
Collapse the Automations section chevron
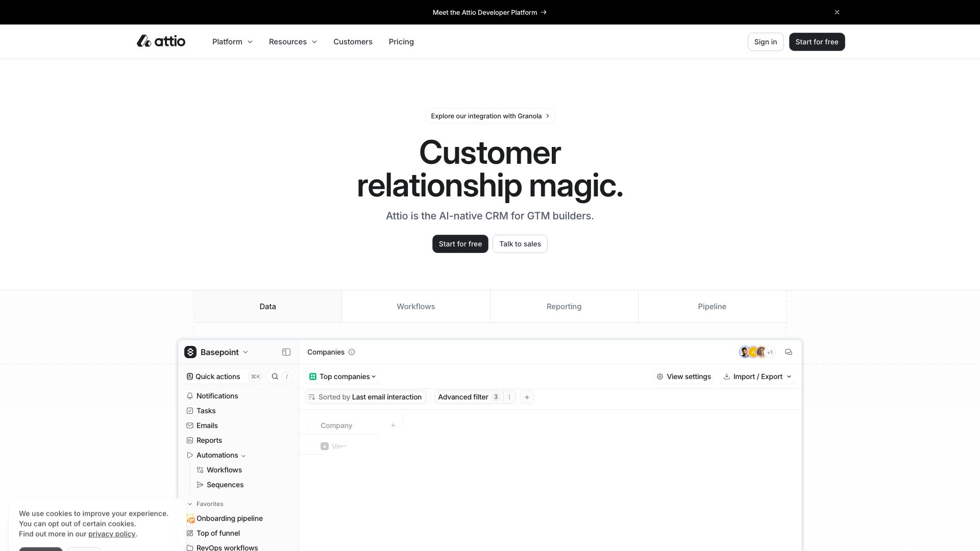243,455
